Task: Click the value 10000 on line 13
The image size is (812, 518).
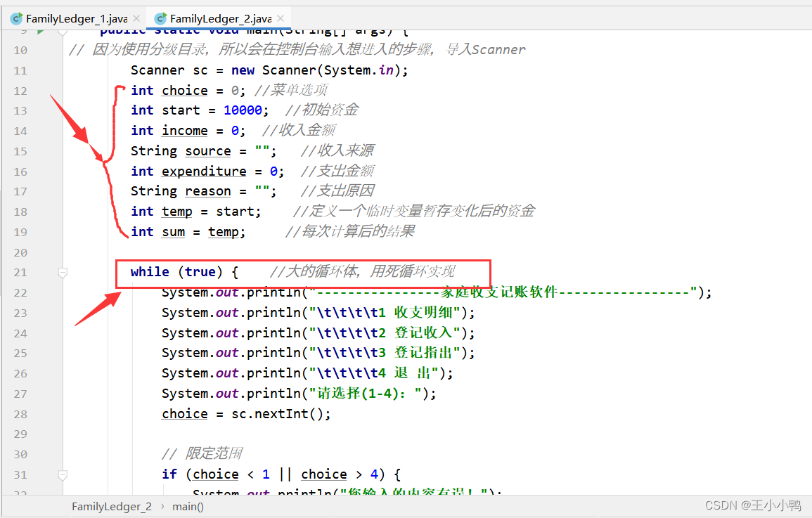Action: tap(243, 110)
